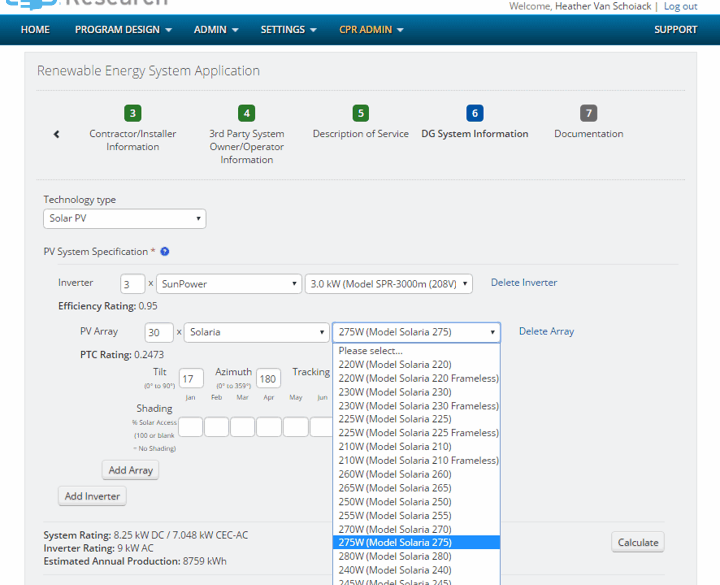This screenshot has height=585, width=720.
Task: Open the SETTINGS menu
Action: [x=288, y=30]
